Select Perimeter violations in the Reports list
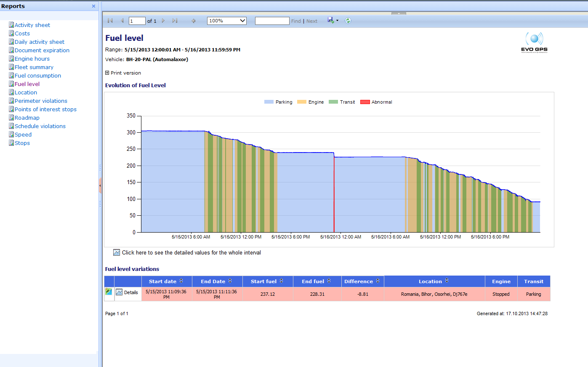 [41, 101]
